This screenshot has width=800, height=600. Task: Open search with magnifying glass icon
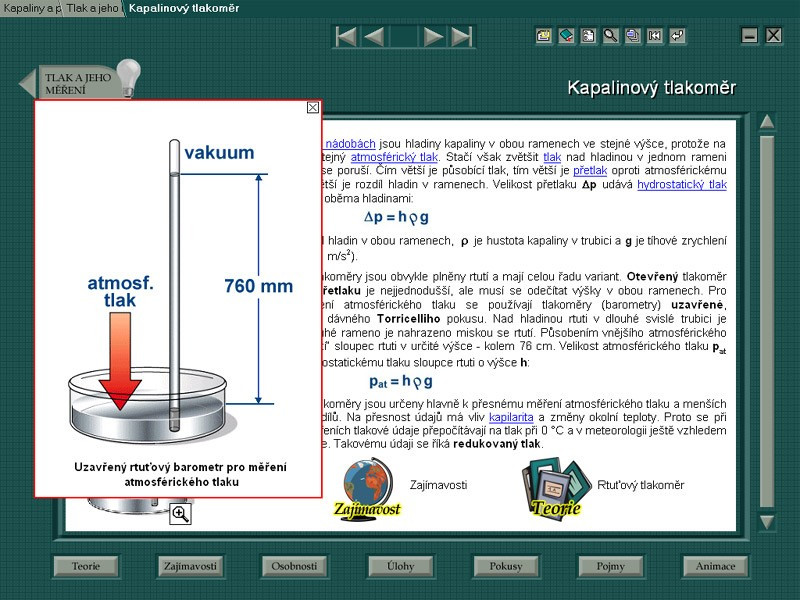[611, 36]
